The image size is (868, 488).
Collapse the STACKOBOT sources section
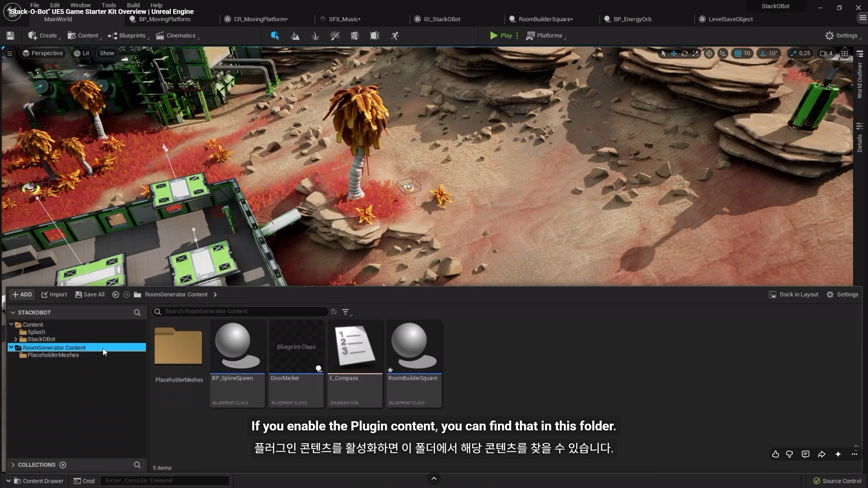pyautogui.click(x=13, y=312)
